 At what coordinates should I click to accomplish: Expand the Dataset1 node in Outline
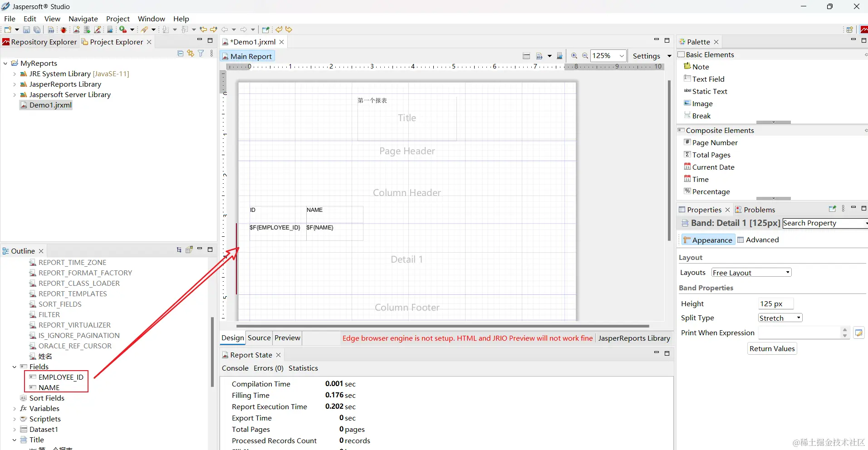tap(15, 430)
